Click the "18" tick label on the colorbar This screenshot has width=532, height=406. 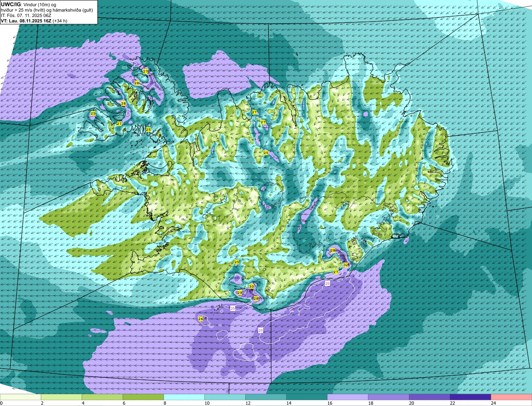[x=370, y=403]
